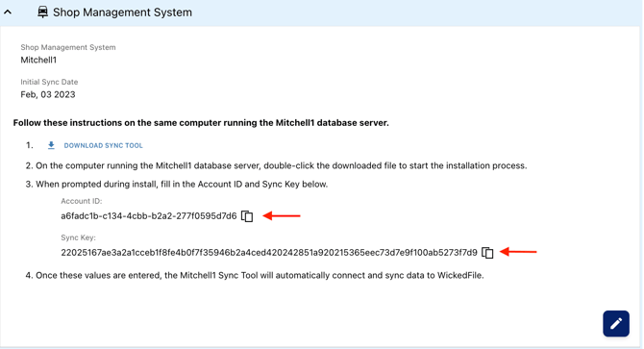Click the download arrow icon
Image resolution: width=644 pixels, height=349 pixels.
[x=51, y=145]
